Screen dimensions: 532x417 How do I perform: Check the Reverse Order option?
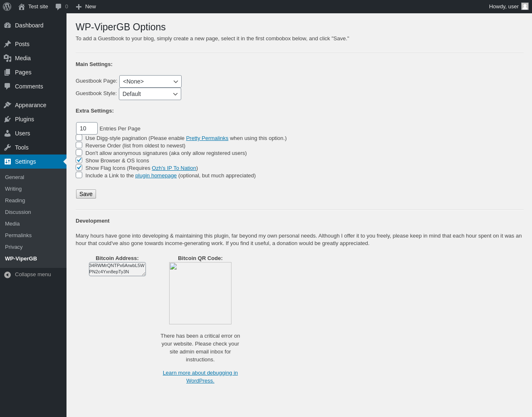[x=79, y=145]
